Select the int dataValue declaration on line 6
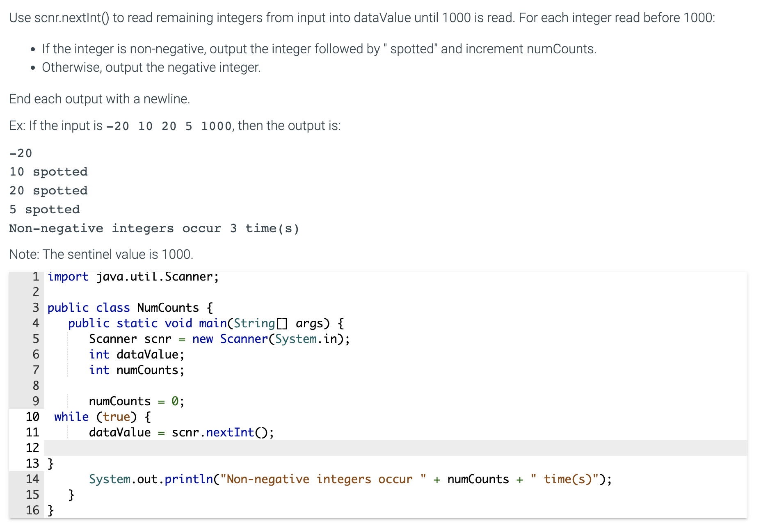This screenshot has height=532, width=761. point(136,354)
